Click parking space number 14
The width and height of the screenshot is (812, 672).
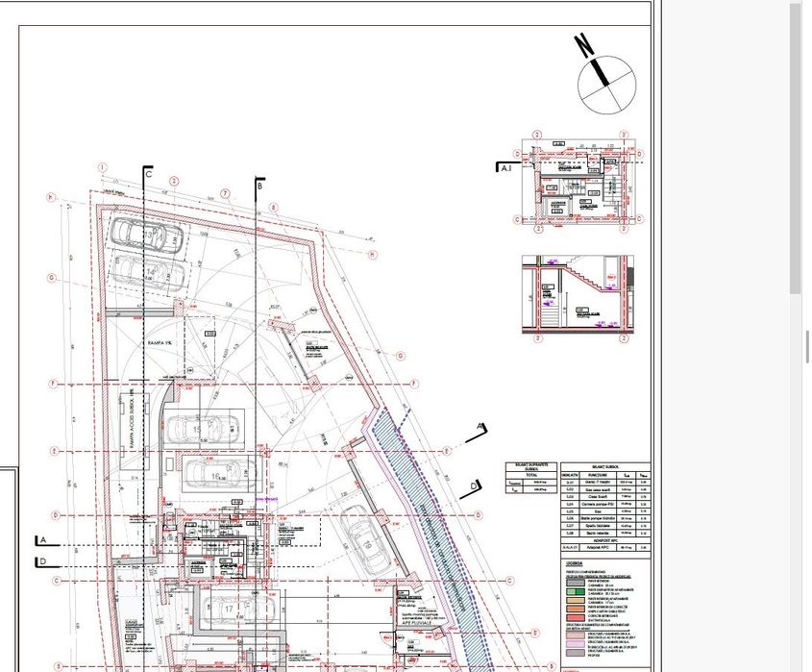(x=150, y=271)
